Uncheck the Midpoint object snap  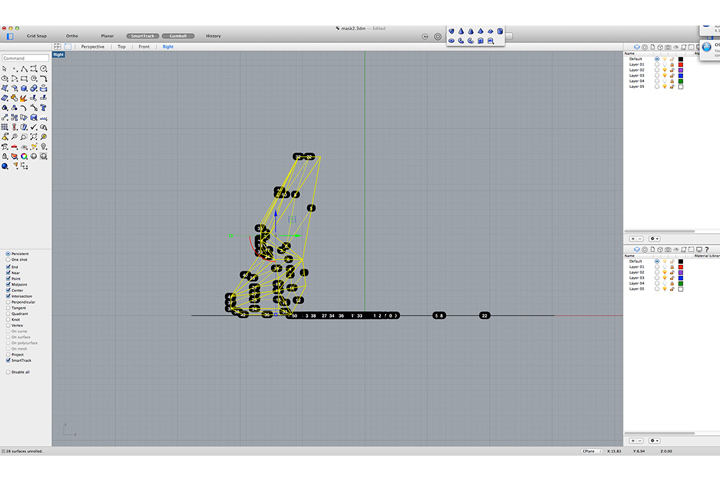pos(8,284)
